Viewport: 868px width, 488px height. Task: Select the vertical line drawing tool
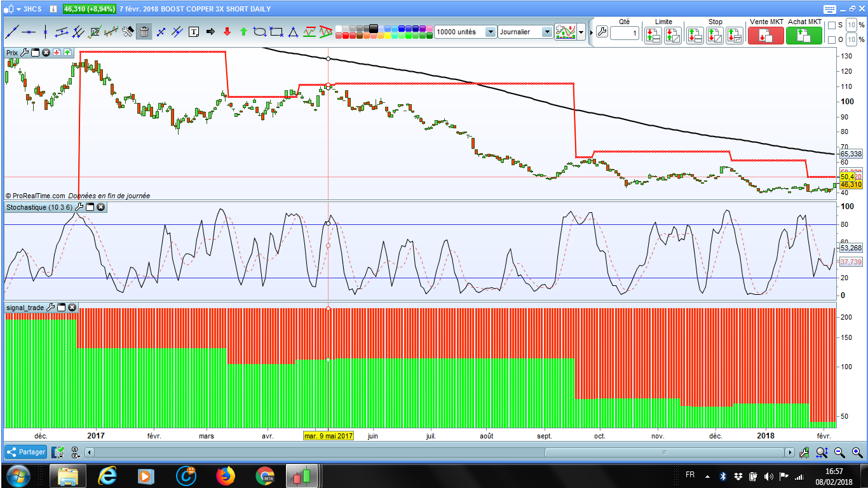point(45,32)
